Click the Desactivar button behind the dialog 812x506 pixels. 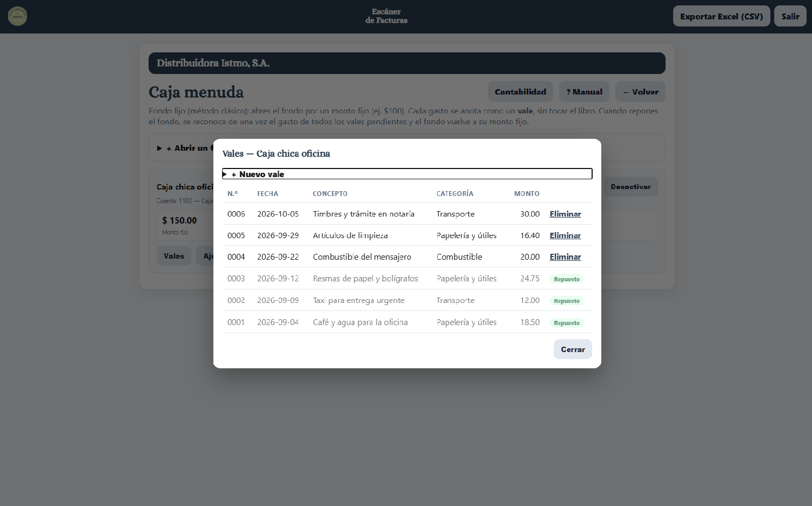[630, 187]
